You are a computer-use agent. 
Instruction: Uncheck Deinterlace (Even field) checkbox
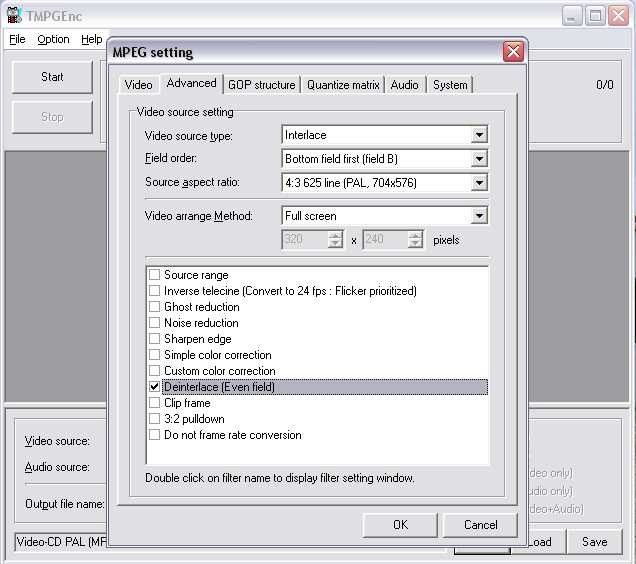tap(154, 387)
